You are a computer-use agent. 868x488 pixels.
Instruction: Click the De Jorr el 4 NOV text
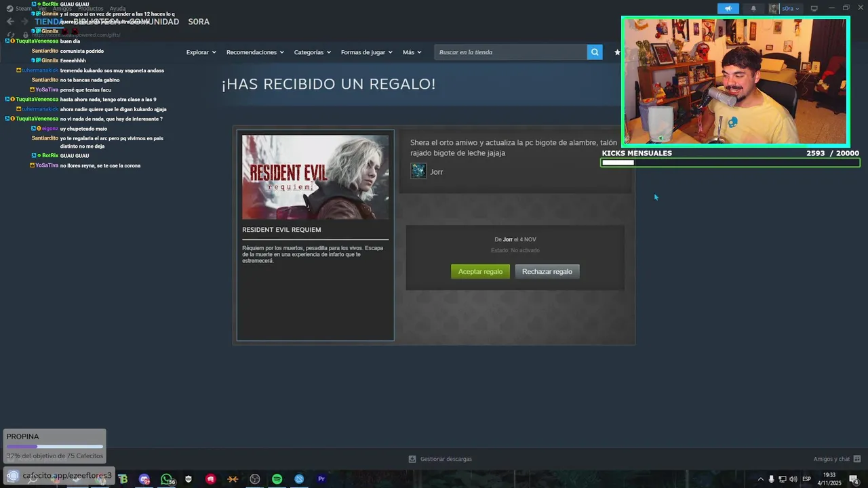(515, 239)
